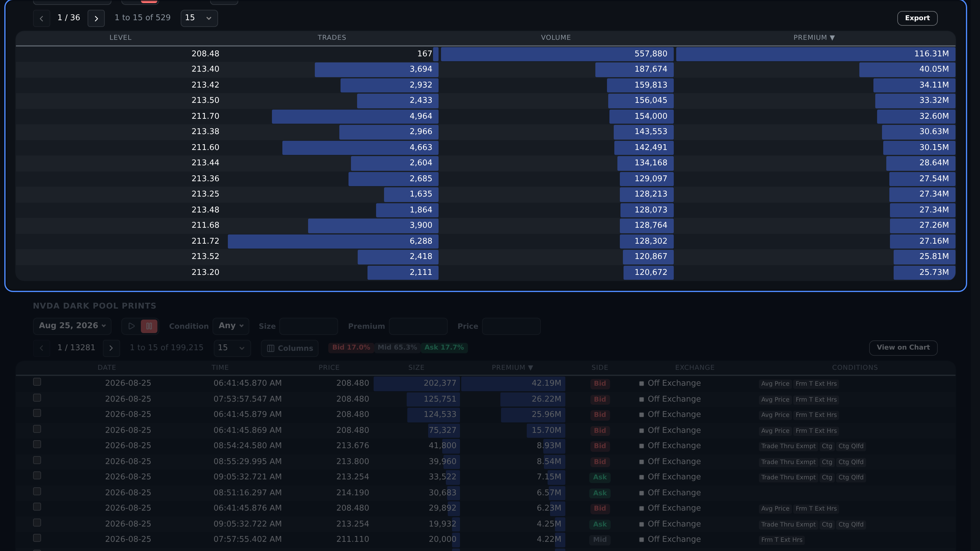Check the box for the 26.22M print
Viewport: 980px width, 551px height.
coord(37,398)
